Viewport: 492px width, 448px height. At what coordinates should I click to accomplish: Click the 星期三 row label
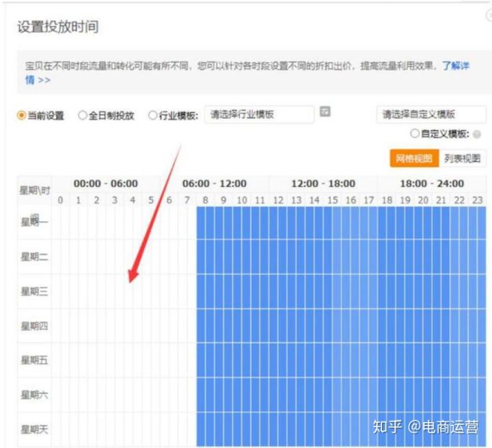click(34, 292)
